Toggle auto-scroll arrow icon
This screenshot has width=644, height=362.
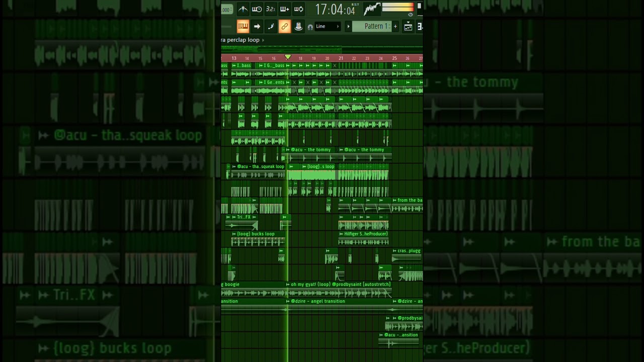[x=257, y=26]
